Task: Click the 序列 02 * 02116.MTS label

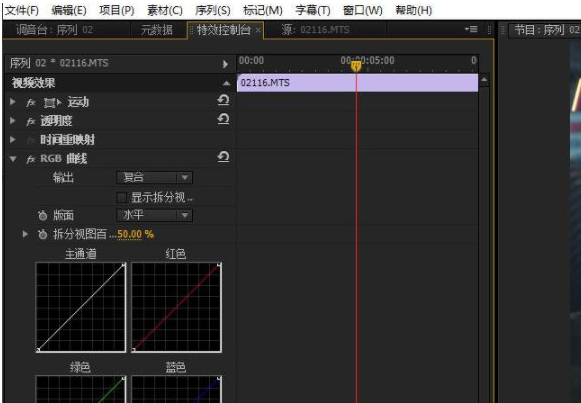Action: [59, 63]
